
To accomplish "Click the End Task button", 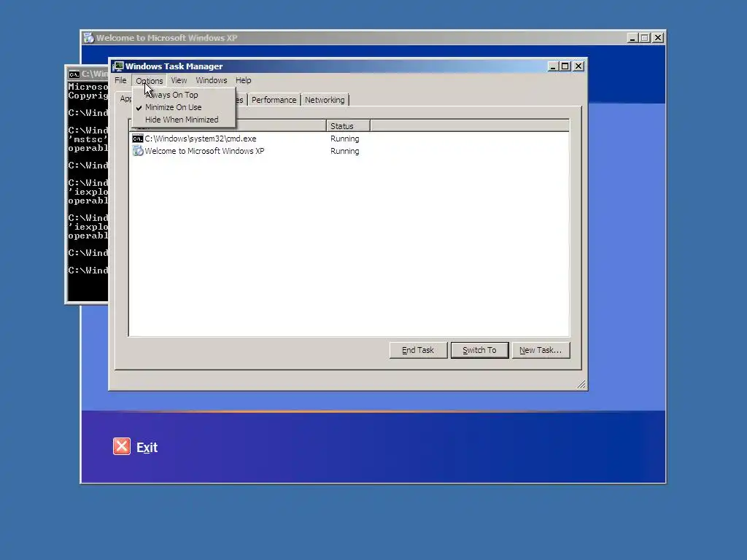I will pos(418,350).
